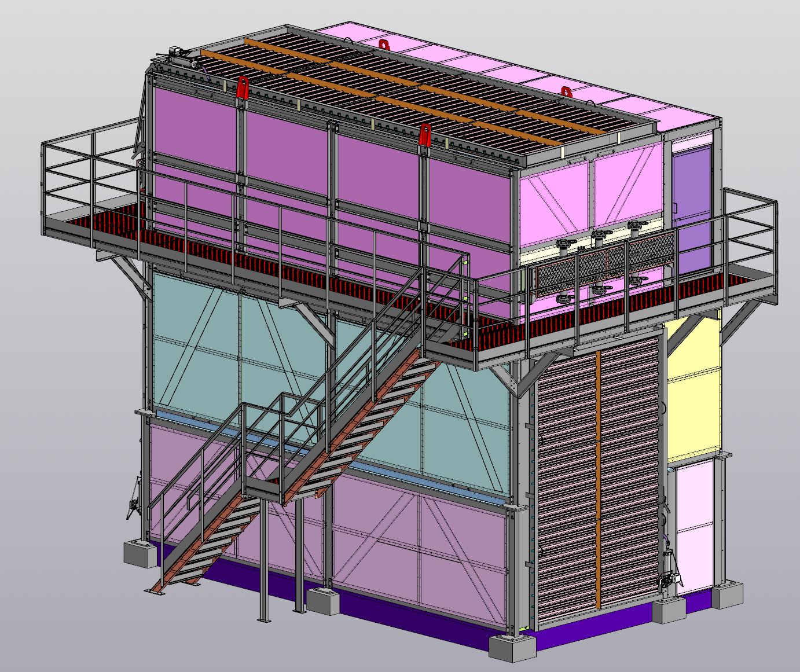The image size is (800, 672).
Task: Click the motor actuator on the roof's left corner
Action: [x=178, y=55]
